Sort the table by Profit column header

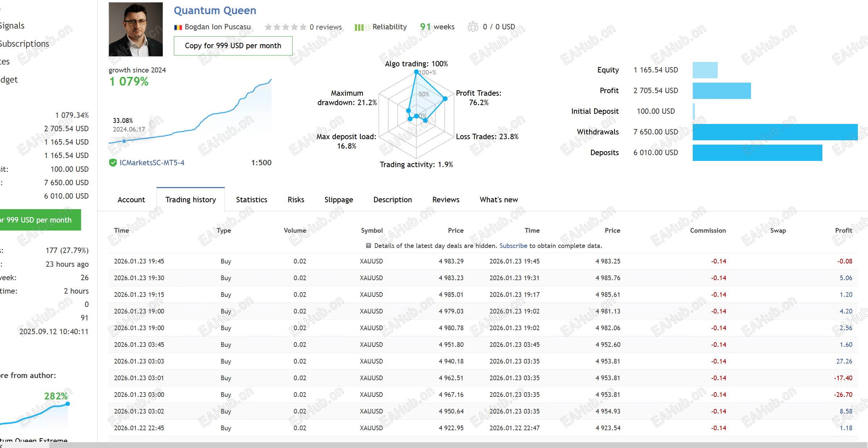coord(843,231)
